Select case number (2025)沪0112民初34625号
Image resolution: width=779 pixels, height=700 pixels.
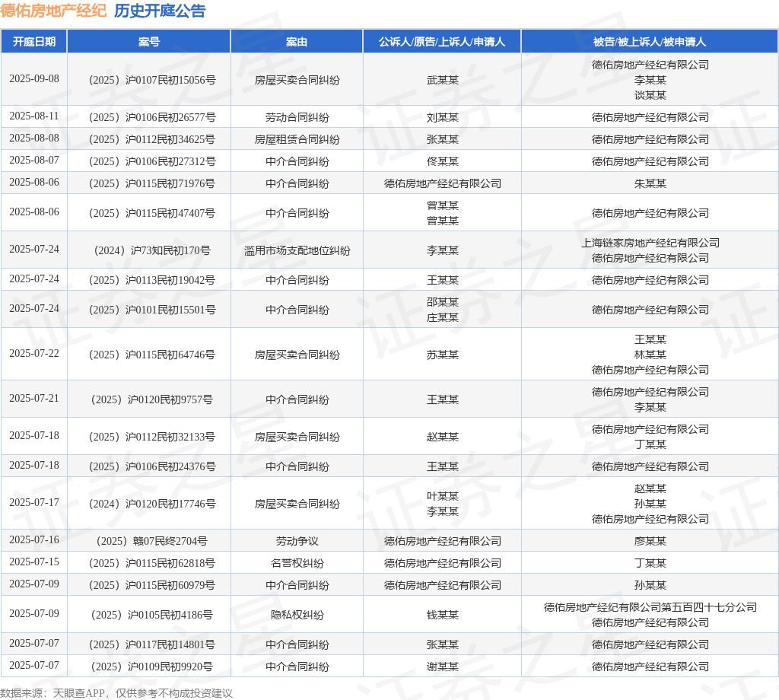[152, 139]
